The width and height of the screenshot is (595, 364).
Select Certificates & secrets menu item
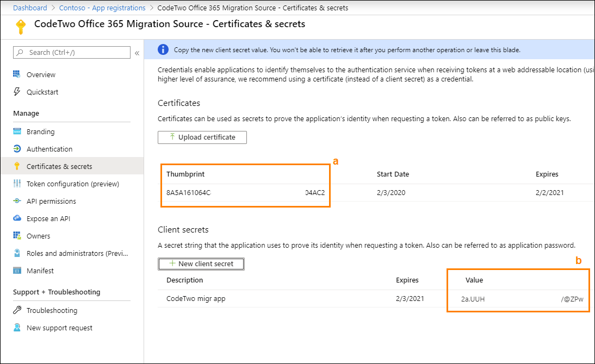(x=72, y=166)
